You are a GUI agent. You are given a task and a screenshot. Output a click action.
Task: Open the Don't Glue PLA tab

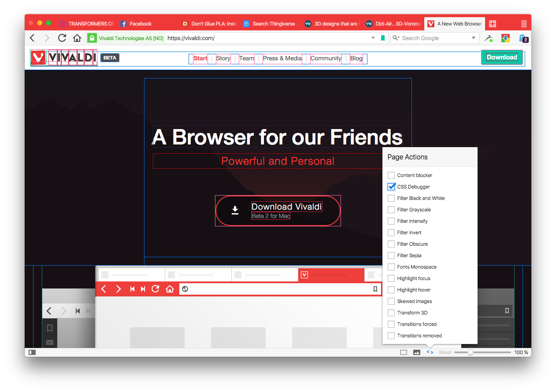[209, 24]
